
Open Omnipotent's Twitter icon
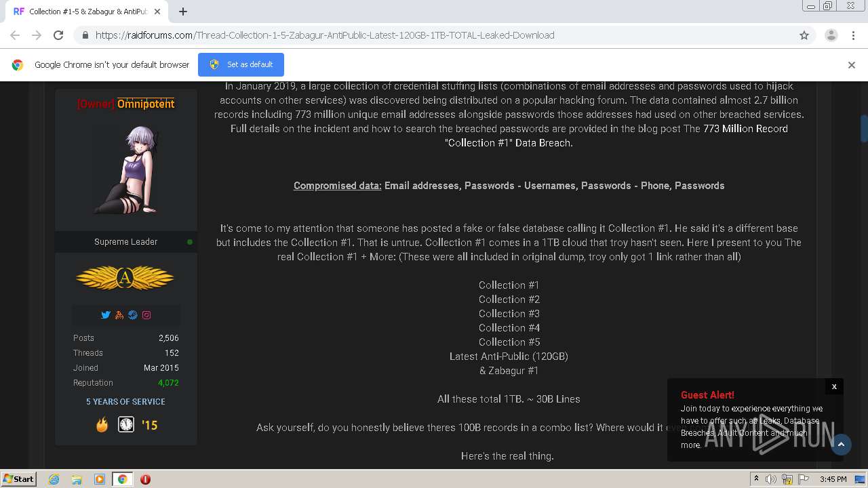click(x=106, y=315)
